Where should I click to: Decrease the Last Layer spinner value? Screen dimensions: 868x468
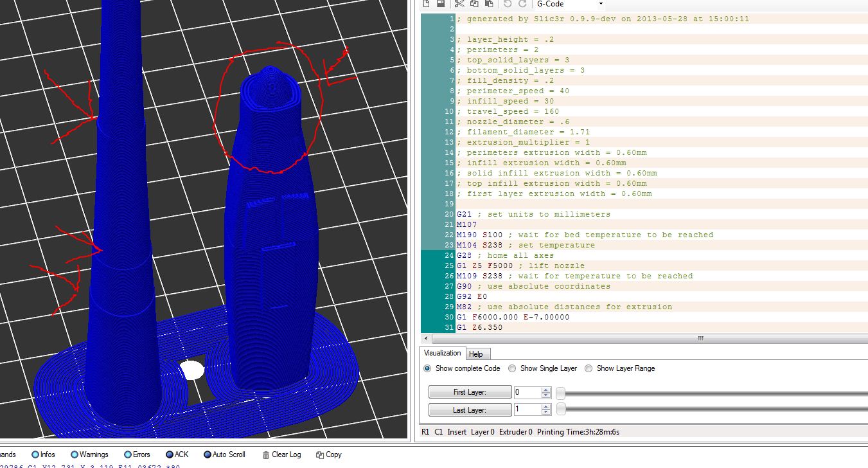click(546, 413)
